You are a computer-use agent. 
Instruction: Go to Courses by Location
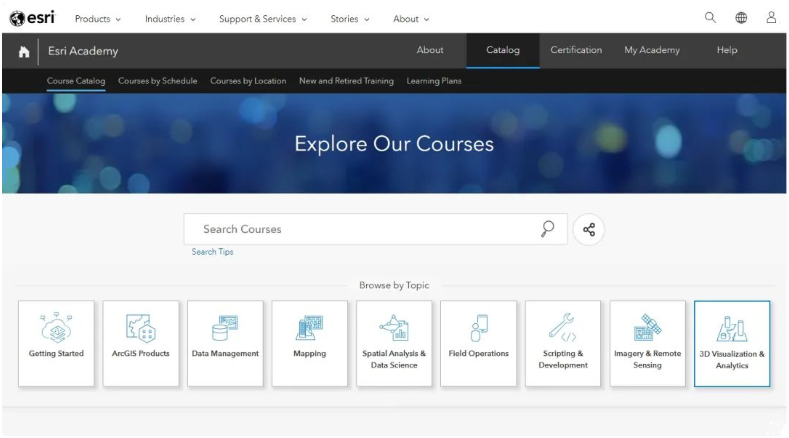(x=248, y=81)
